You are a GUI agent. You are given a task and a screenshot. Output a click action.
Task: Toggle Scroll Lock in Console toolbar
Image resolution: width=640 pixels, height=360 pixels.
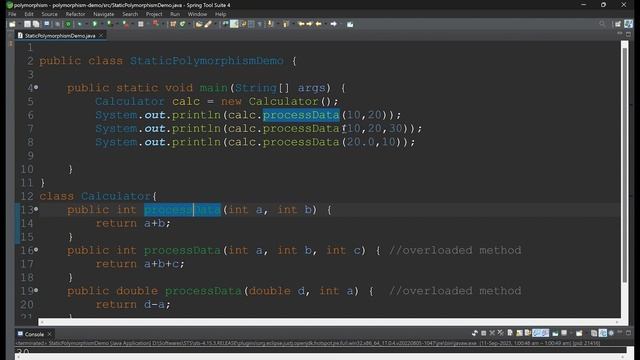[519, 333]
